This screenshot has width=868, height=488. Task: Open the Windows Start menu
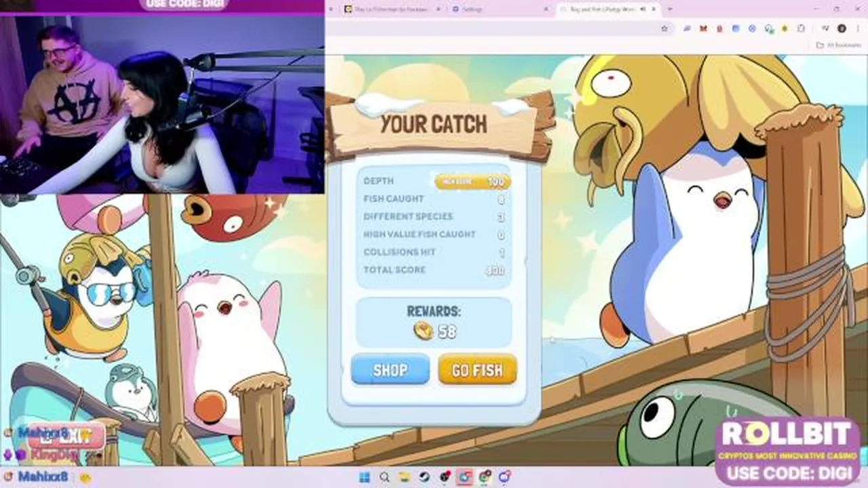(364, 477)
